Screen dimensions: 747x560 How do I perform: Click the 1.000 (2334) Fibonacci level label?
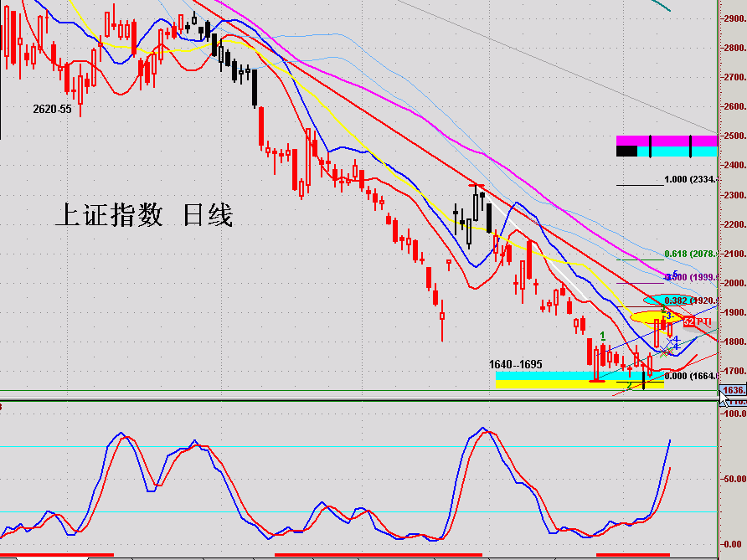691,179
